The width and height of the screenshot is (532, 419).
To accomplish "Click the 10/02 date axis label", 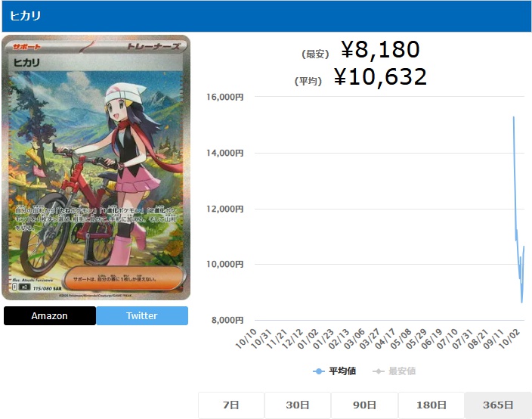I will [510, 339].
